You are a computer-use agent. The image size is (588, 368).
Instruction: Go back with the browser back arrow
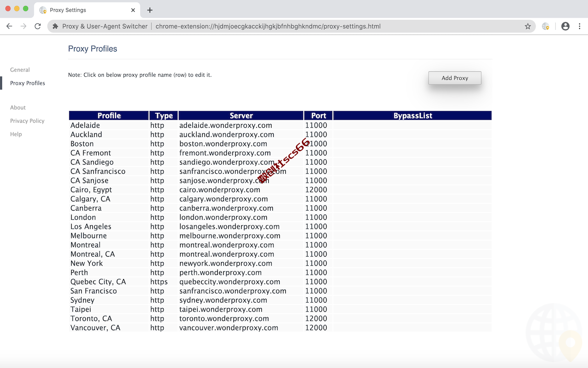coord(9,26)
